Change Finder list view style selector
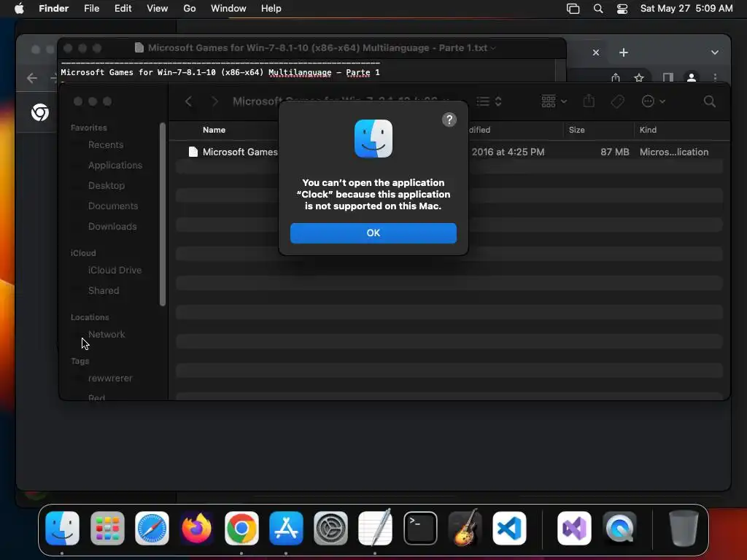This screenshot has height=560, width=747. (x=489, y=101)
